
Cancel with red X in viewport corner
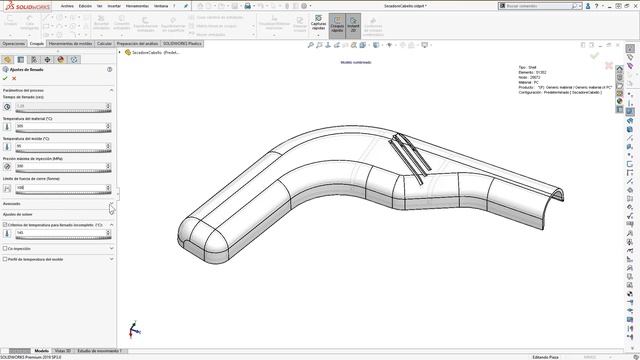coord(609,65)
